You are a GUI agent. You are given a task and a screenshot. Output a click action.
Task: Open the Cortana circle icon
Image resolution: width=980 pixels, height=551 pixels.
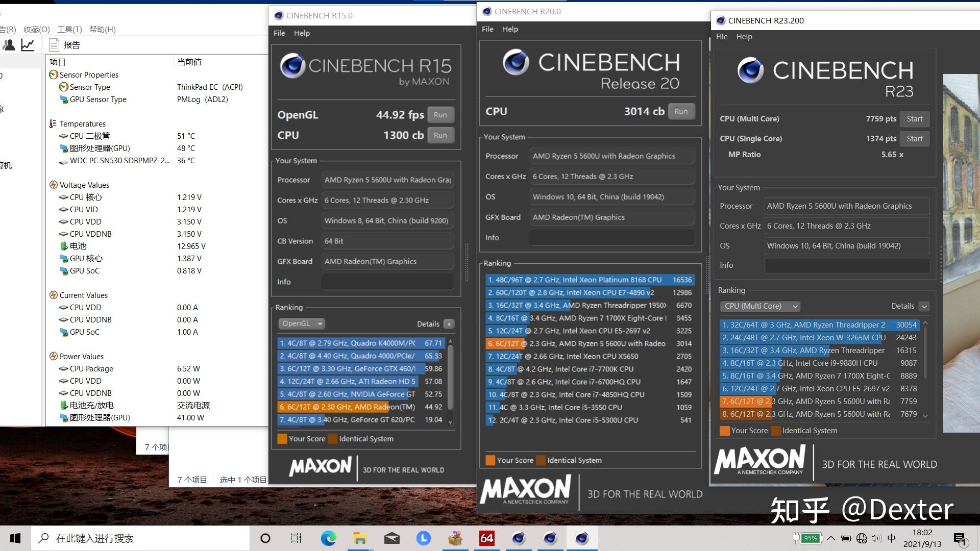(x=265, y=538)
